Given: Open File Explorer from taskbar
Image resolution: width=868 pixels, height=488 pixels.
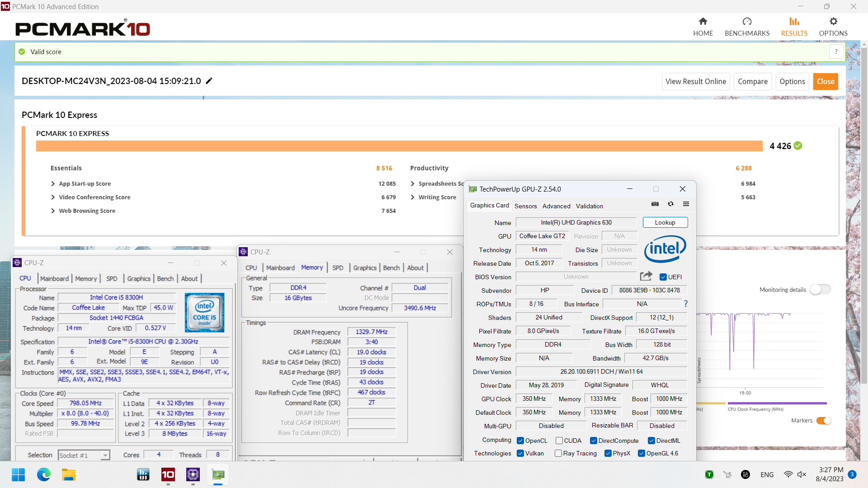Looking at the screenshot, I should (69, 475).
